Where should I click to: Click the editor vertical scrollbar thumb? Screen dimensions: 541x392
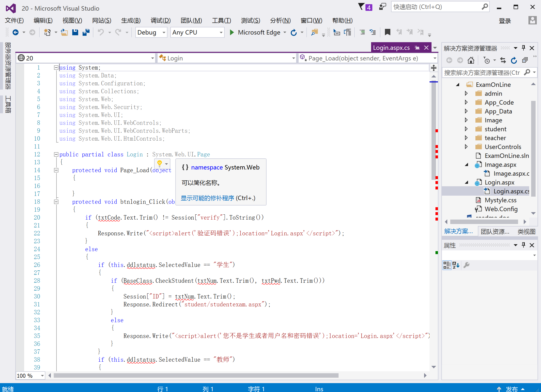pyautogui.click(x=434, y=131)
